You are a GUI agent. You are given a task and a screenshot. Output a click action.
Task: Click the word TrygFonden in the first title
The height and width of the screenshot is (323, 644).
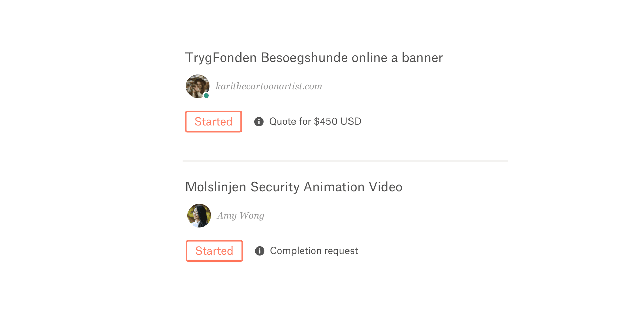221,58
